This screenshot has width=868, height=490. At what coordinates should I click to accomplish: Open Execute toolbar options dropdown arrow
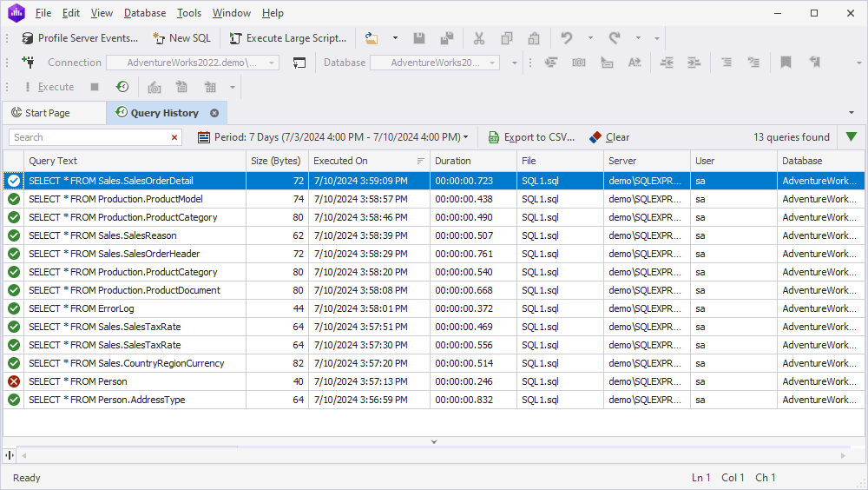[233, 87]
